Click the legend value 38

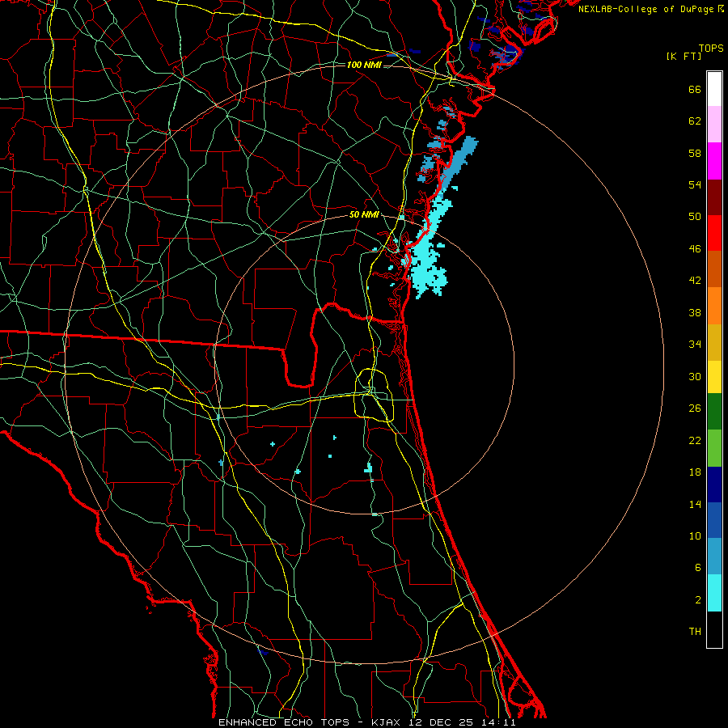point(695,312)
